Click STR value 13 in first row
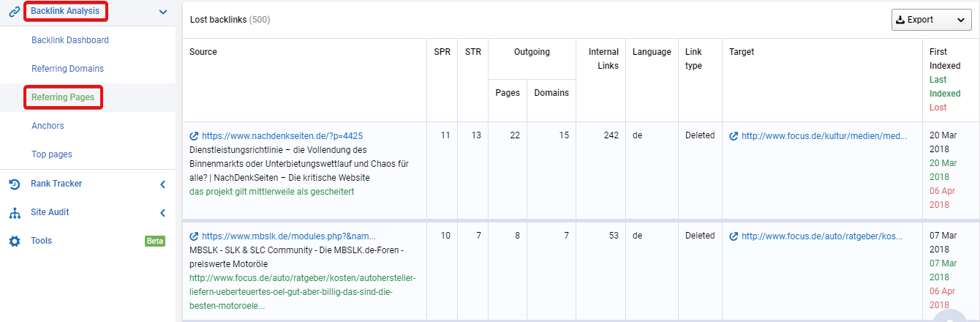980x322 pixels. [x=476, y=135]
